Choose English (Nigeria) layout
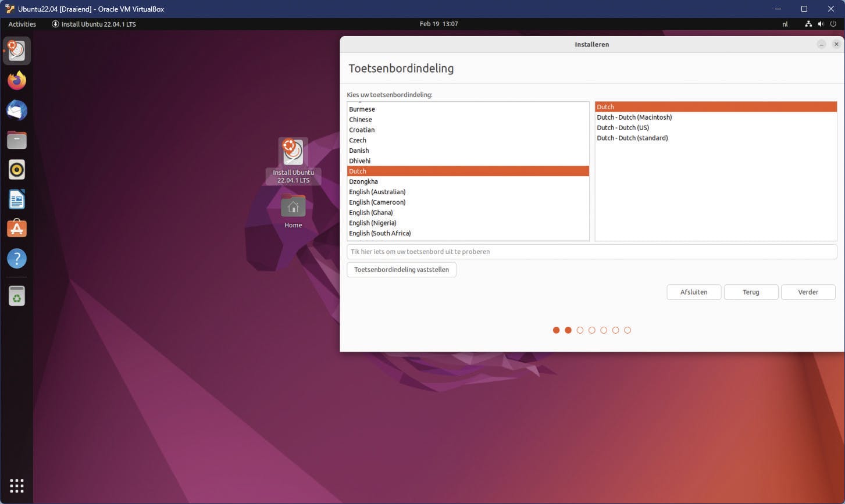The image size is (845, 504). point(468,223)
